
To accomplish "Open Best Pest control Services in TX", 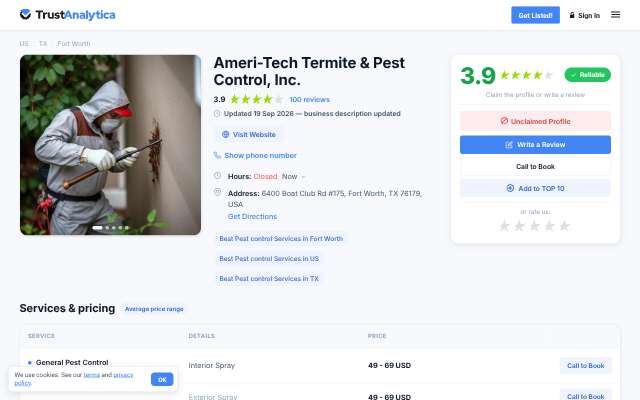I will tap(269, 278).
